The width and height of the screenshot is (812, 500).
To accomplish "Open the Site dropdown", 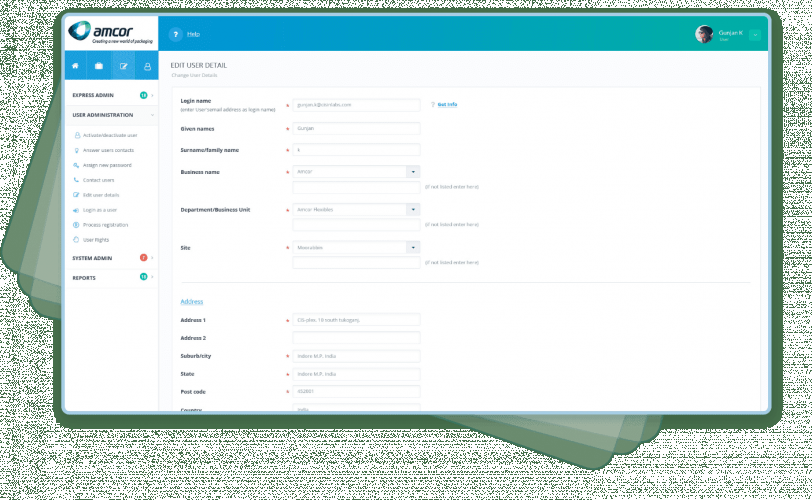I will pos(356,247).
